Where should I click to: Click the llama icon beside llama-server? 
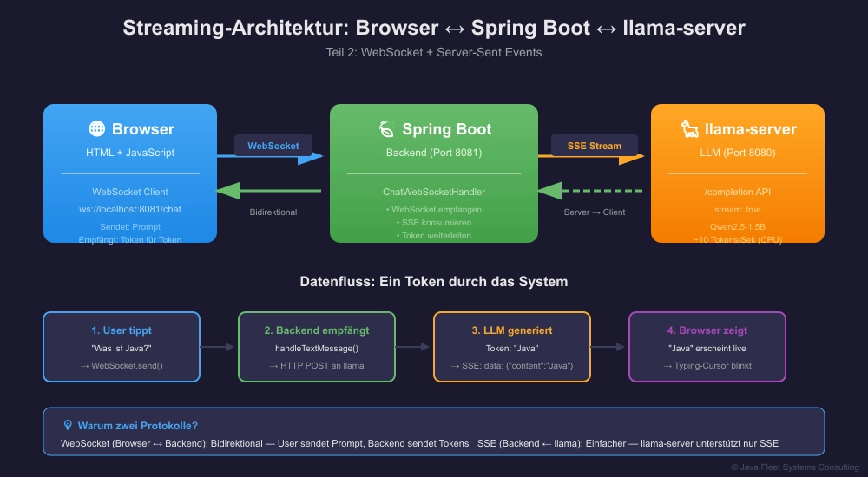[690, 129]
